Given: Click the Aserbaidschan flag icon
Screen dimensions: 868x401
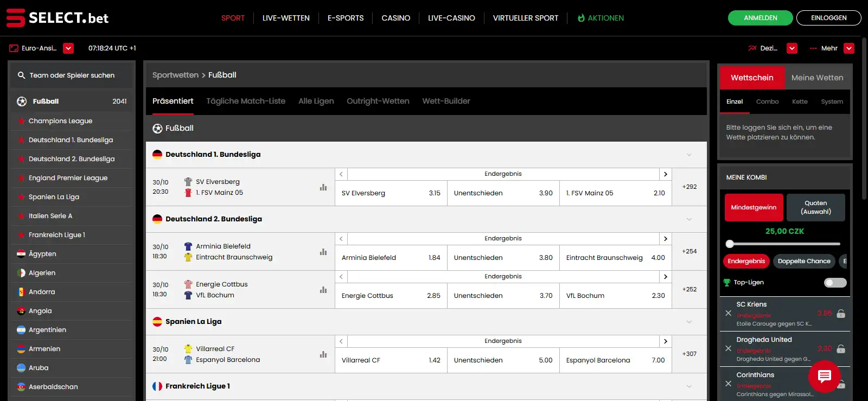Looking at the screenshot, I should point(21,387).
